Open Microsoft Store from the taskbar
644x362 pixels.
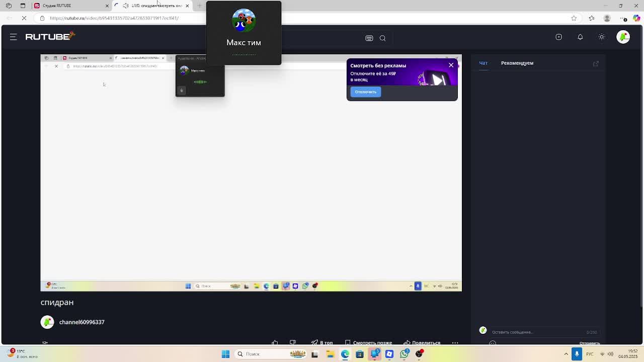coord(360,354)
